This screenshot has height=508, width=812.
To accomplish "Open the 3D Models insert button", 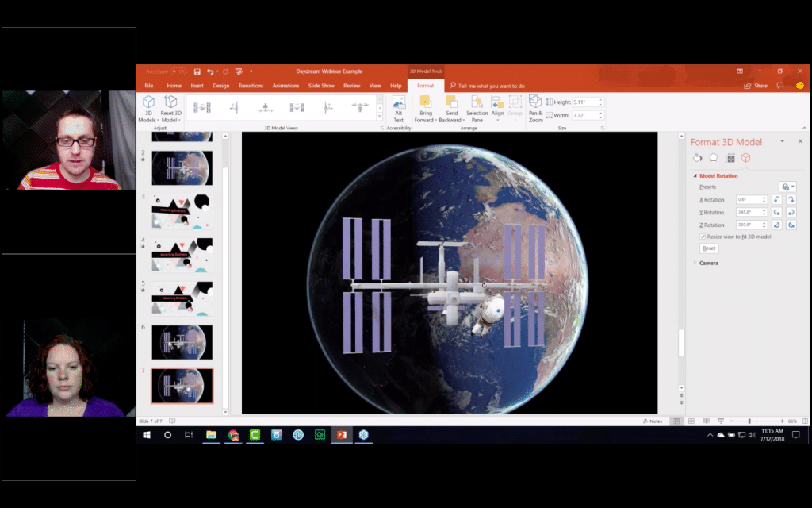I will coord(147,106).
